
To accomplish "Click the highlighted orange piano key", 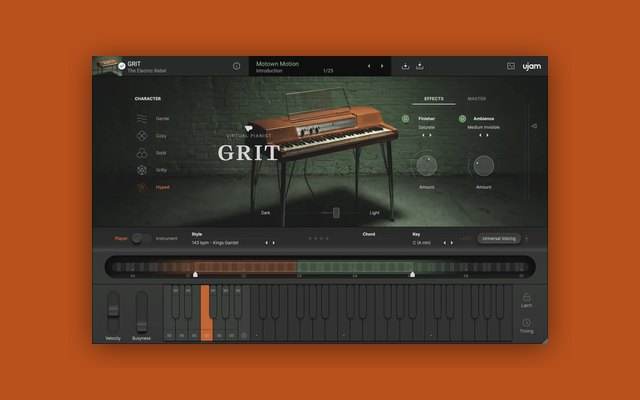I will tap(206, 313).
